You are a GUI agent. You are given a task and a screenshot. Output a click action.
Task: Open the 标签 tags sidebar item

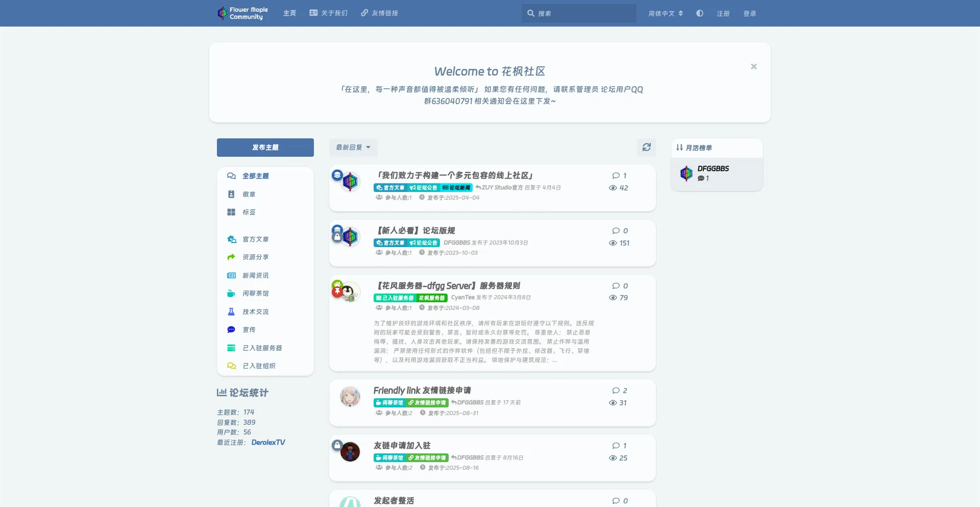(x=249, y=212)
